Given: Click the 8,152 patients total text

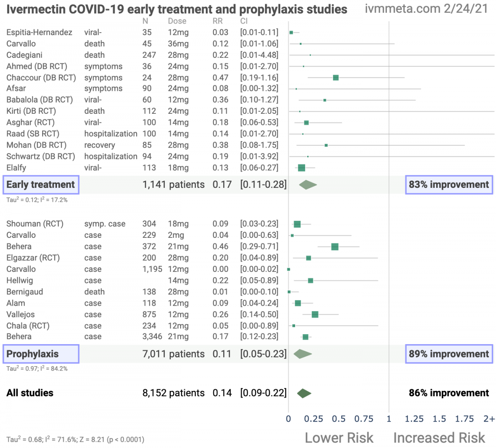Looking at the screenshot, I should point(173,393).
